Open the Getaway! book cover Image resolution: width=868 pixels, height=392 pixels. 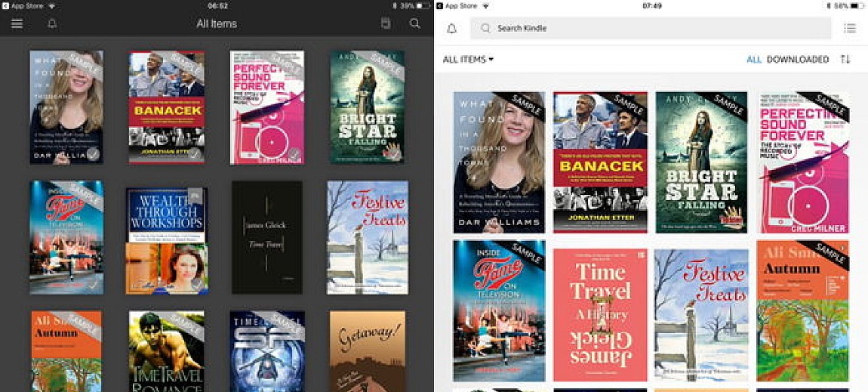367,351
